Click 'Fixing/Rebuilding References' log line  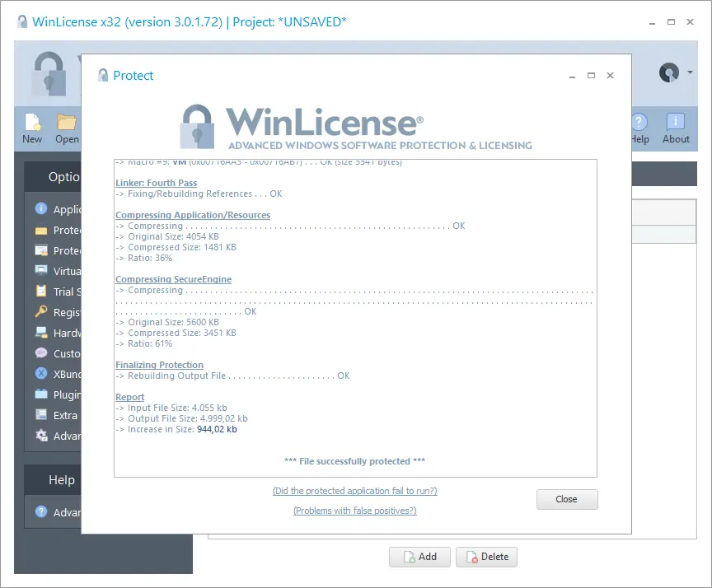tap(199, 194)
